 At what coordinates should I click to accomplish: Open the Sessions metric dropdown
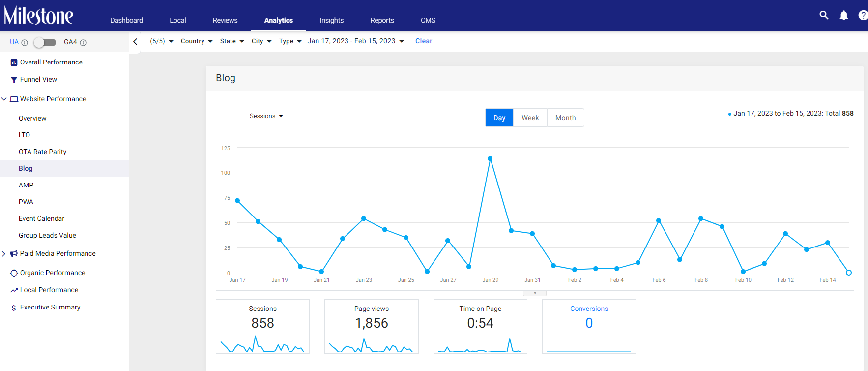pyautogui.click(x=266, y=116)
